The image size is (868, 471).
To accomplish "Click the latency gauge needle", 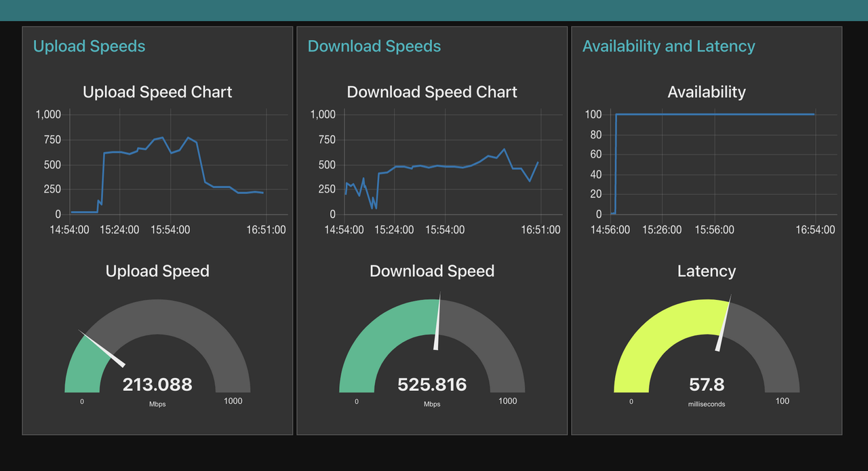I will click(x=724, y=322).
